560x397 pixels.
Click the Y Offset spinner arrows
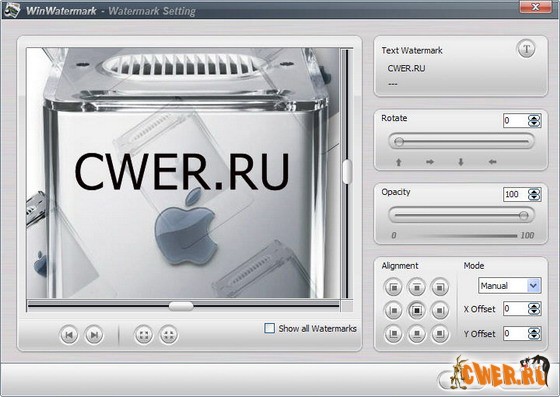point(534,333)
